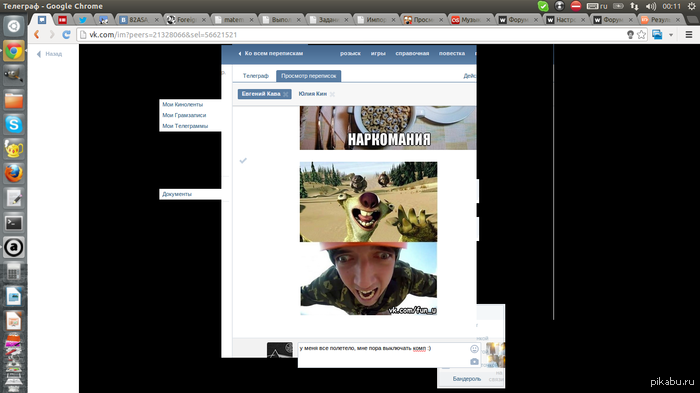The image size is (700, 393).
Task: Launch Skype from the dock
Action: click(x=13, y=125)
